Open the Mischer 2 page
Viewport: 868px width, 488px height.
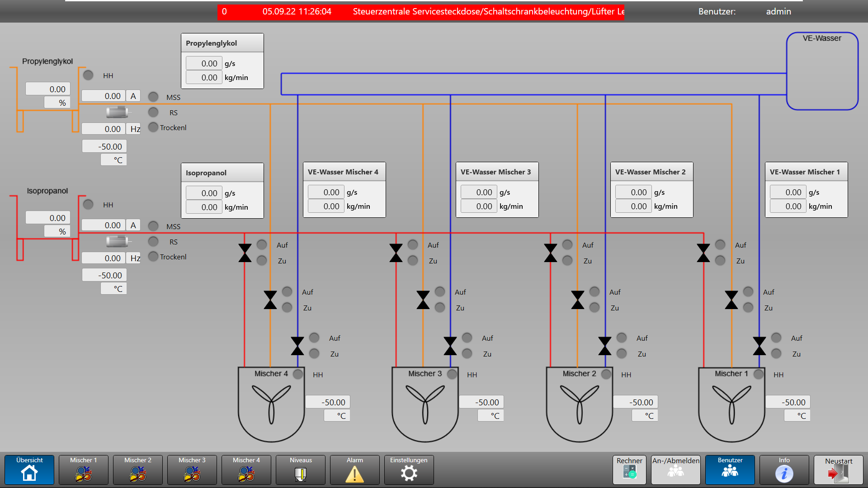[x=138, y=470]
